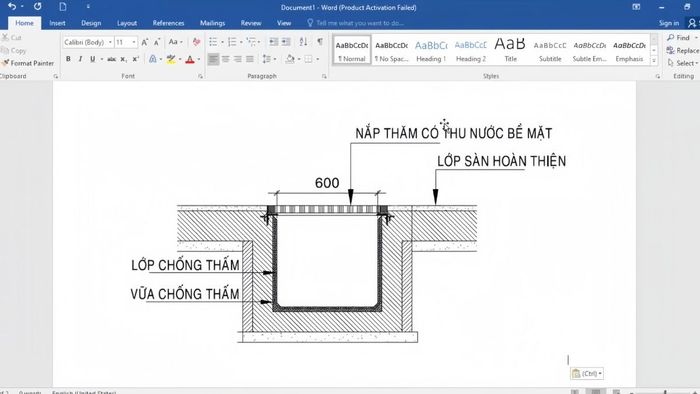Click the Replace button
This screenshot has width=700, height=394.
(x=683, y=50)
